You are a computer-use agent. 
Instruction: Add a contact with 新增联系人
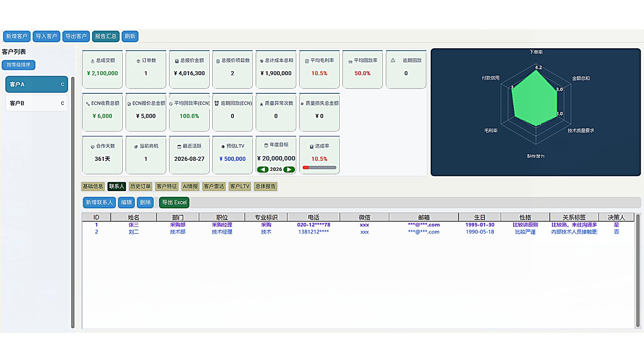pyautogui.click(x=99, y=202)
